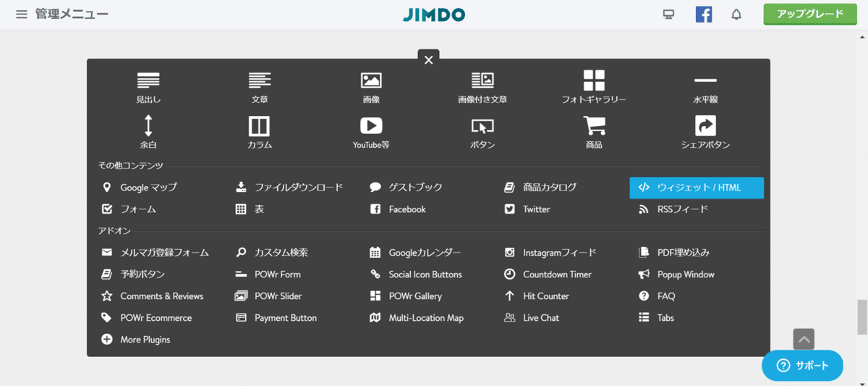Add a カラム columns element

point(260,133)
